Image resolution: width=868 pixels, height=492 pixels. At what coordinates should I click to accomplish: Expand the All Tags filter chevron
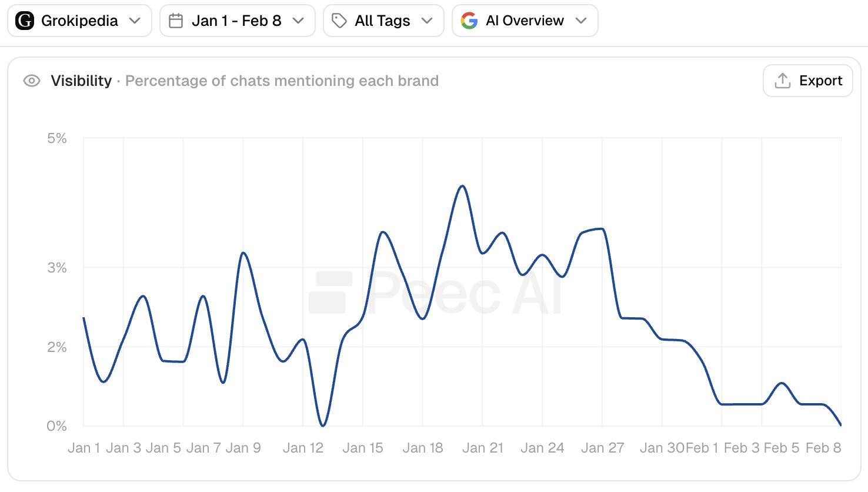click(427, 21)
